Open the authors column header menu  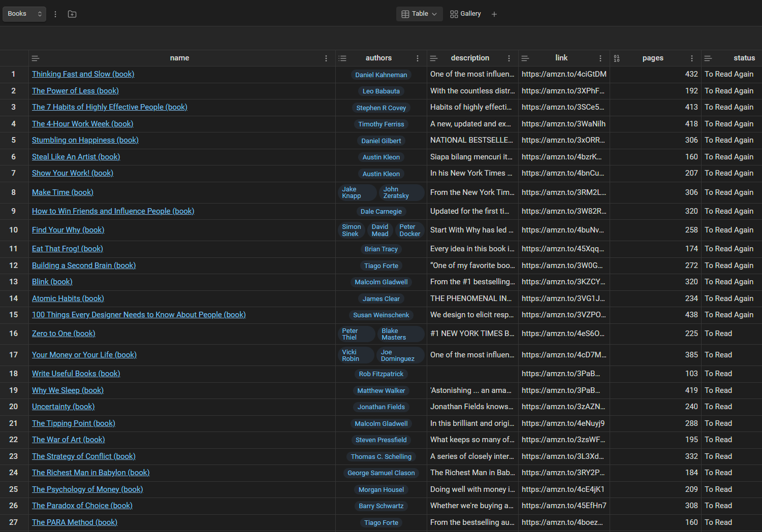point(418,58)
